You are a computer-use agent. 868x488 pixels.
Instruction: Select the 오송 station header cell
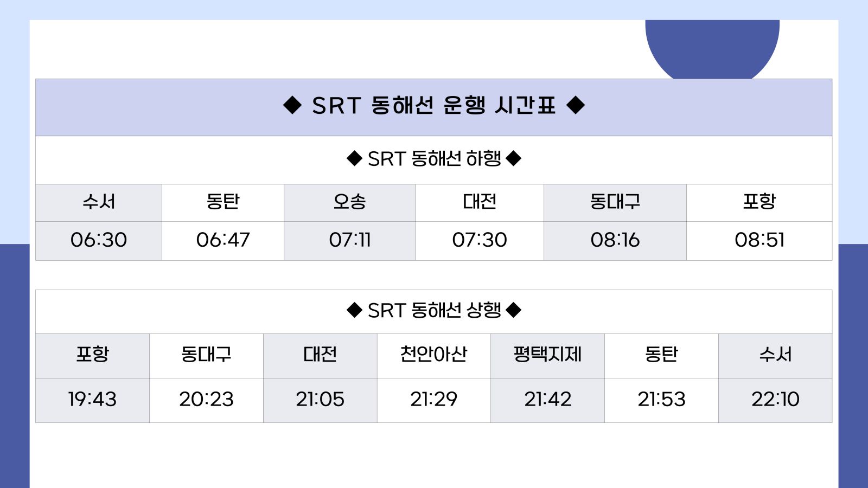click(349, 202)
